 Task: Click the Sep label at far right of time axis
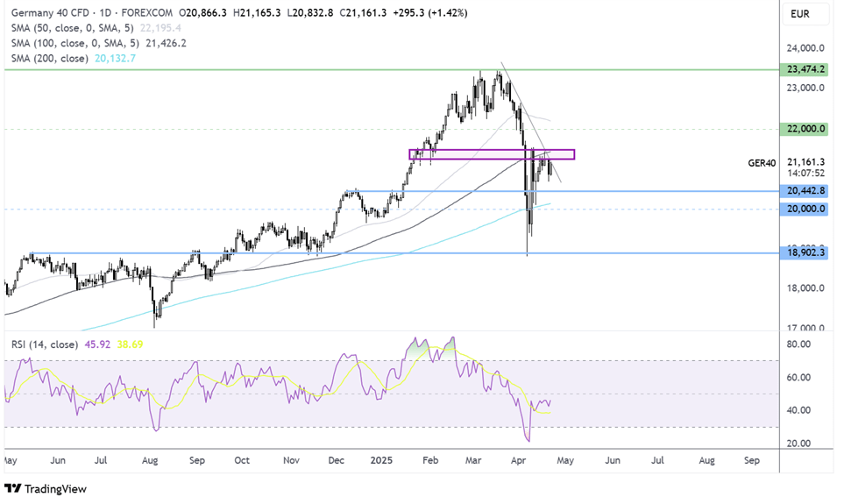click(x=752, y=460)
